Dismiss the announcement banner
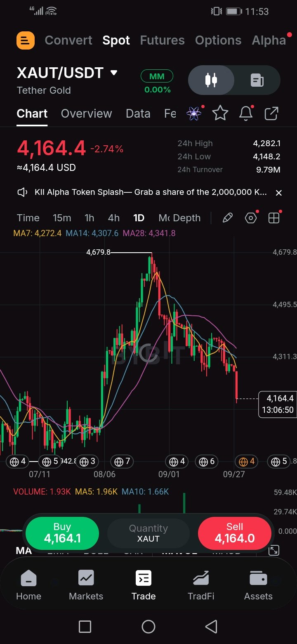 [279, 193]
